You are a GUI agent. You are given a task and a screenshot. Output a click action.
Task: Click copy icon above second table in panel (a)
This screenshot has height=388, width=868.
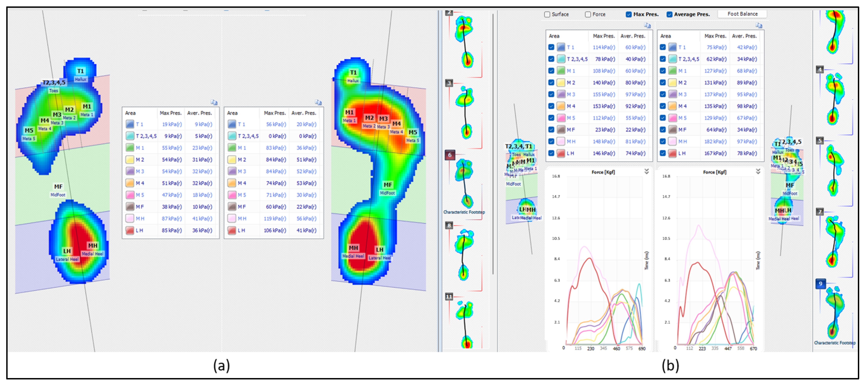pos(318,102)
